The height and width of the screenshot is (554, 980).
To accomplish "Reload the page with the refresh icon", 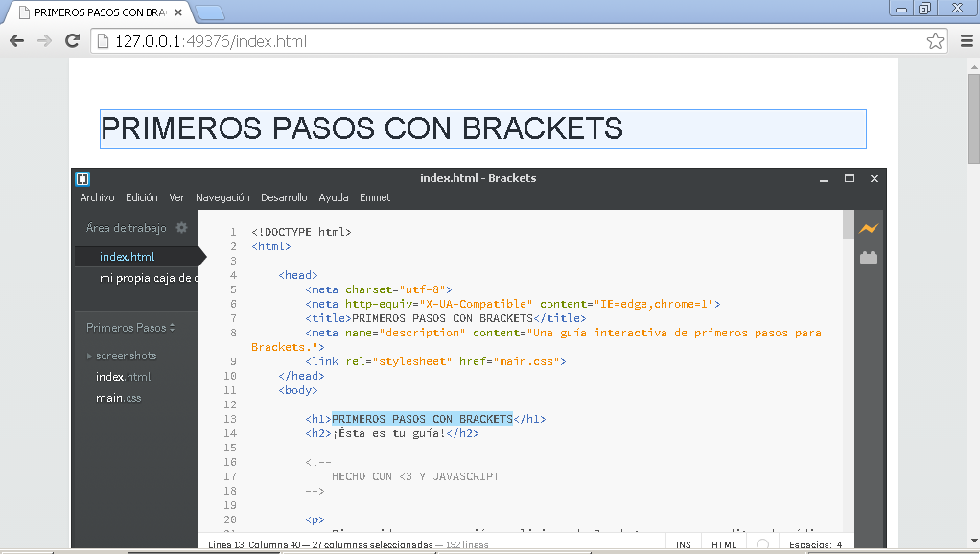I will point(70,40).
